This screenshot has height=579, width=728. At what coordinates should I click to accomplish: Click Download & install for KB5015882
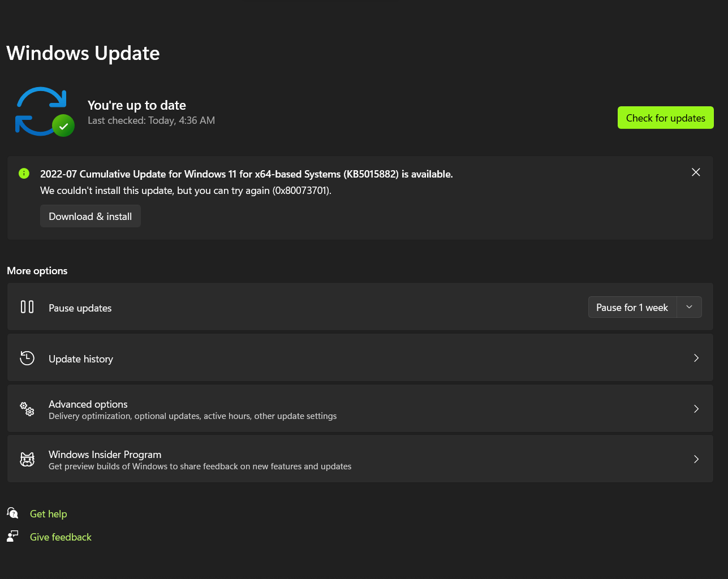91,217
